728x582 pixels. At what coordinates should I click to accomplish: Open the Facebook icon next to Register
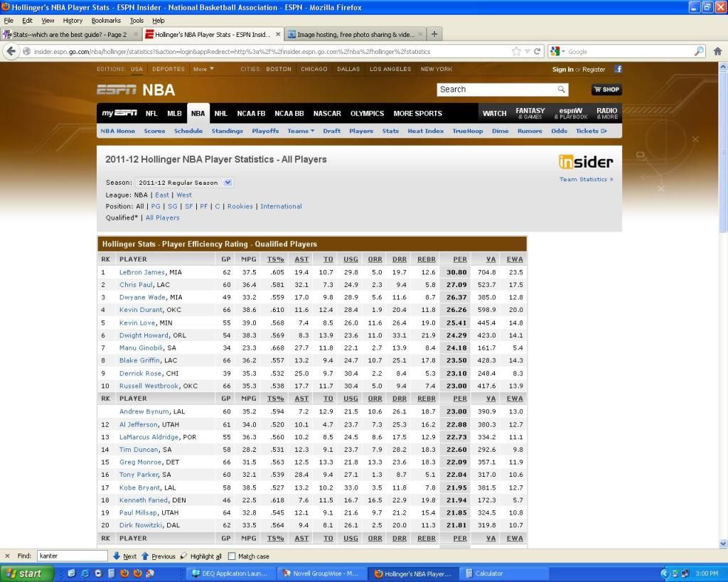coord(618,69)
